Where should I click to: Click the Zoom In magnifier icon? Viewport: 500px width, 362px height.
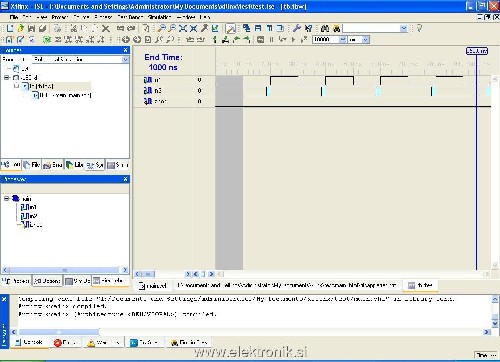tap(161, 29)
